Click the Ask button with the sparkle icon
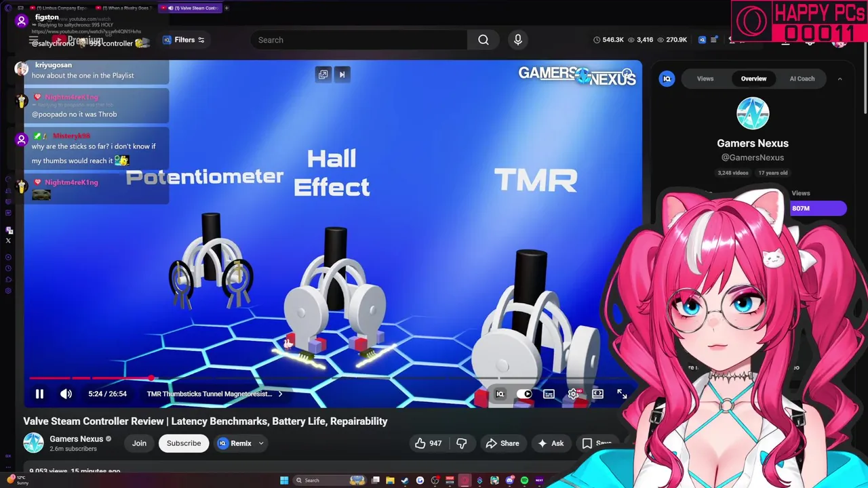Viewport: 868px width, 488px height. tap(551, 443)
